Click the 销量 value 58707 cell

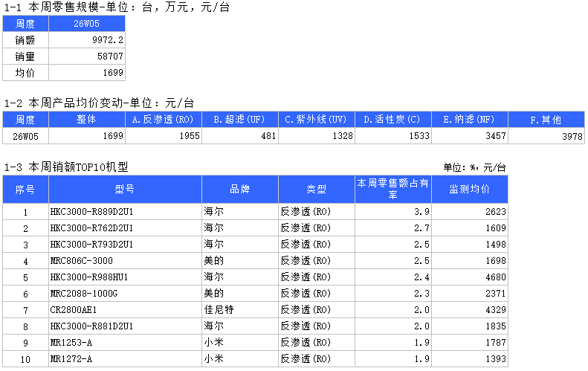click(x=87, y=57)
